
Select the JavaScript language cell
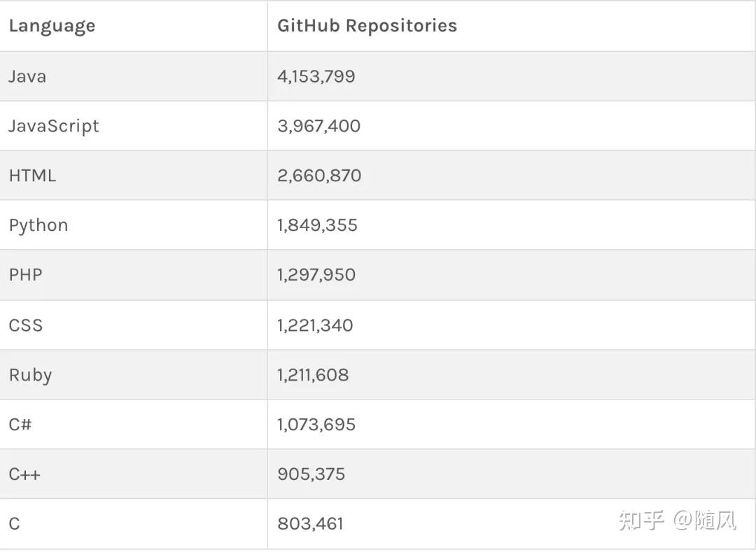(x=54, y=126)
